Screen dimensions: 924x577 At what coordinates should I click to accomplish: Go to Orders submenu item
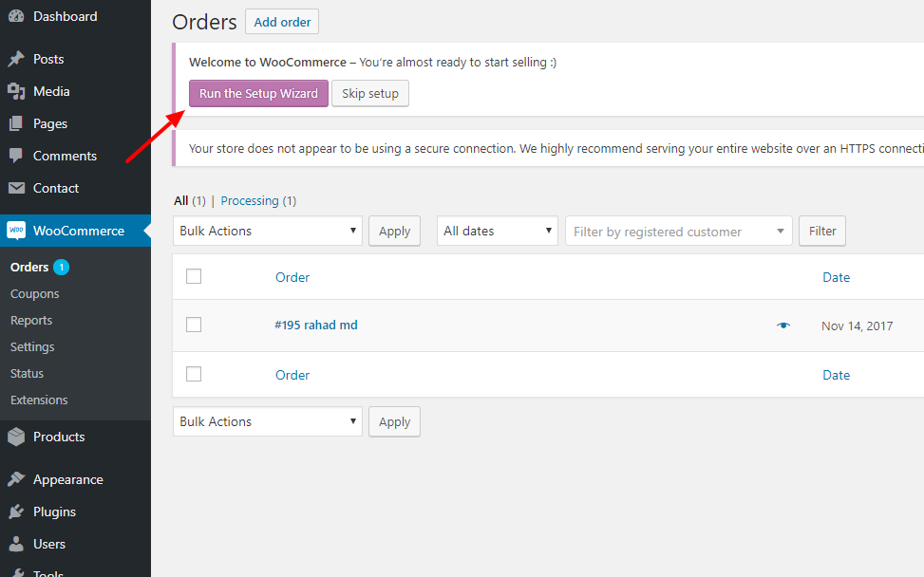coord(29,267)
